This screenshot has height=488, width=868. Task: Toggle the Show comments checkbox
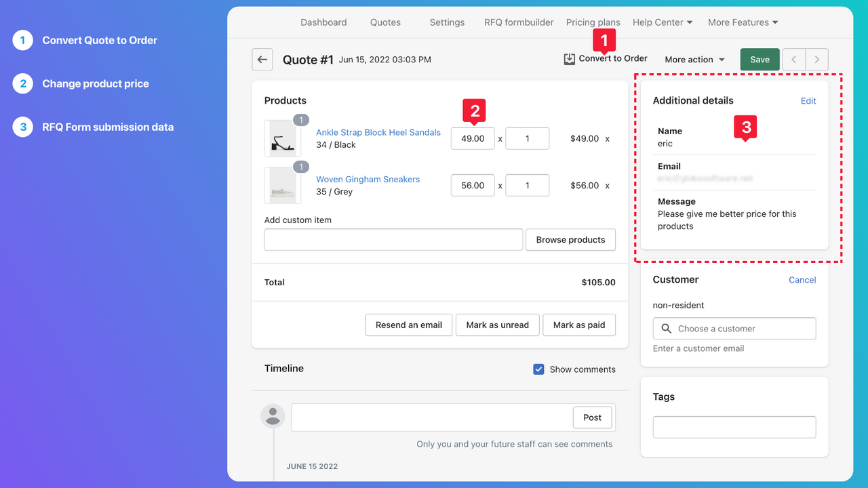(x=538, y=369)
